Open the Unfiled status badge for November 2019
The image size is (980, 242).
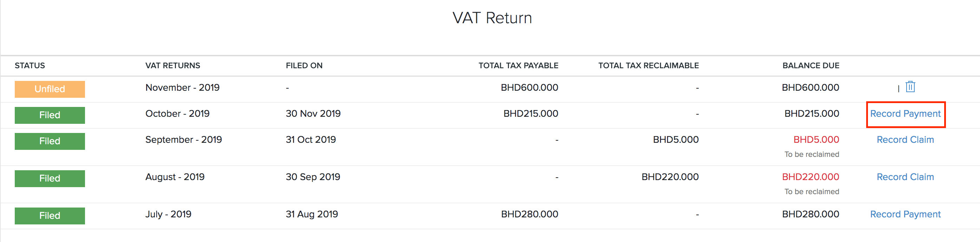tap(50, 89)
